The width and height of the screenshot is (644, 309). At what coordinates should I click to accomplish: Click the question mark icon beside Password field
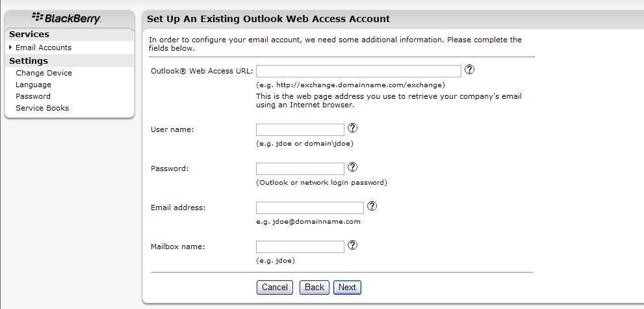352,167
